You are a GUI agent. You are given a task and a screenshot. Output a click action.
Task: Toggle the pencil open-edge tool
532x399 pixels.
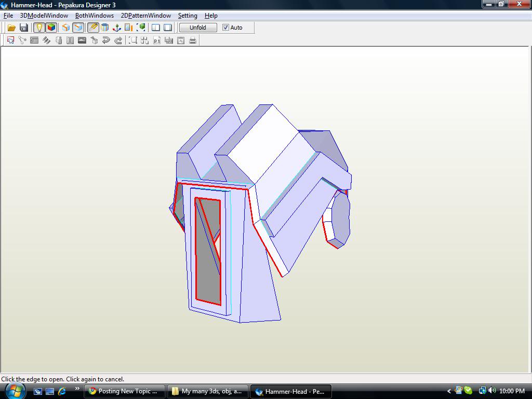click(93, 28)
